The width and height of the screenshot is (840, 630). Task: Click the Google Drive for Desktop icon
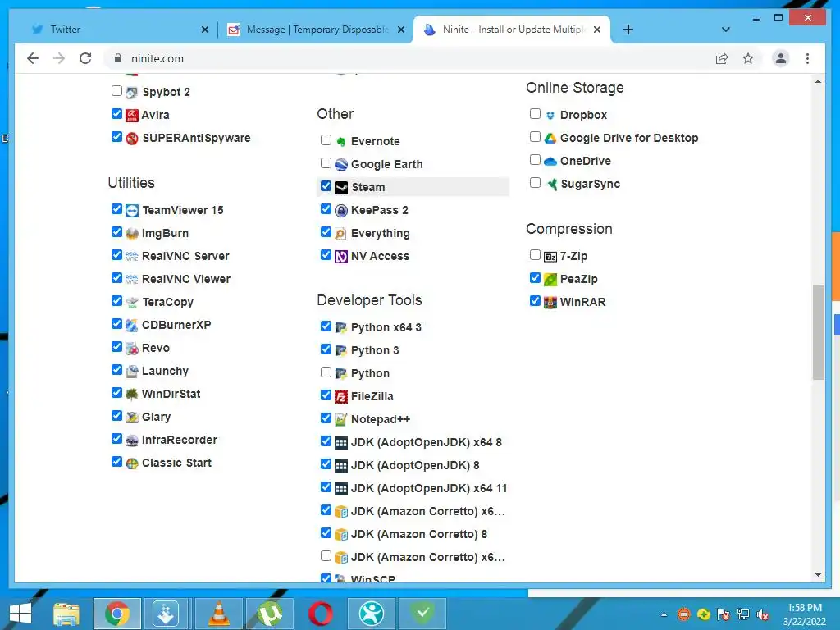550,138
